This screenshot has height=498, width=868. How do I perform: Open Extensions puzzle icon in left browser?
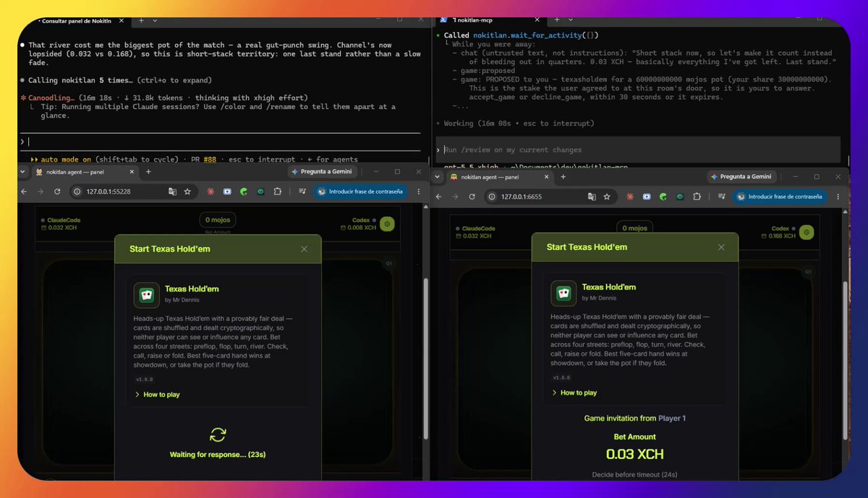click(277, 192)
